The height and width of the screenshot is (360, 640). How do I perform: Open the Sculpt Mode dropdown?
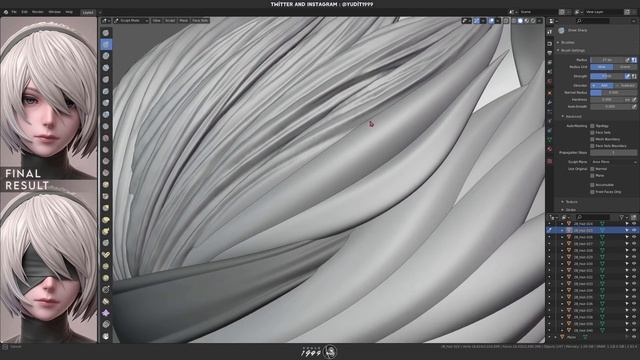coord(131,20)
